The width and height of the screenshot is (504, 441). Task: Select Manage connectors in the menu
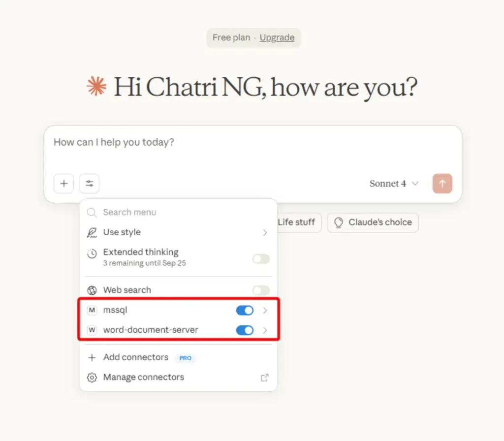tap(143, 378)
